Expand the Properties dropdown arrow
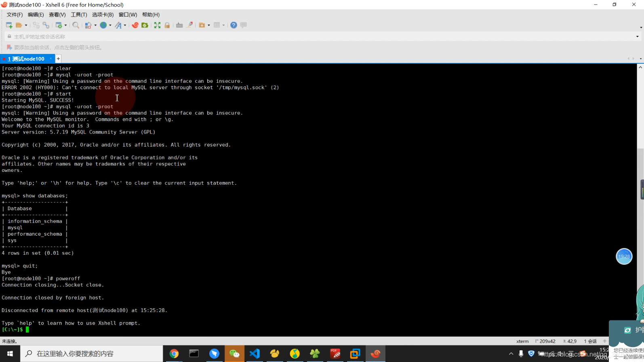The height and width of the screenshot is (362, 644). point(65,25)
